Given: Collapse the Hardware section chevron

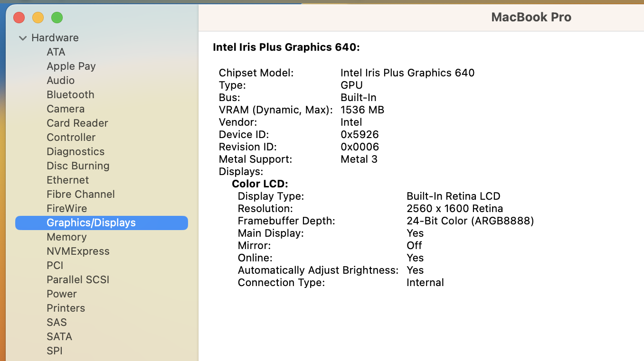Looking at the screenshot, I should [x=22, y=38].
